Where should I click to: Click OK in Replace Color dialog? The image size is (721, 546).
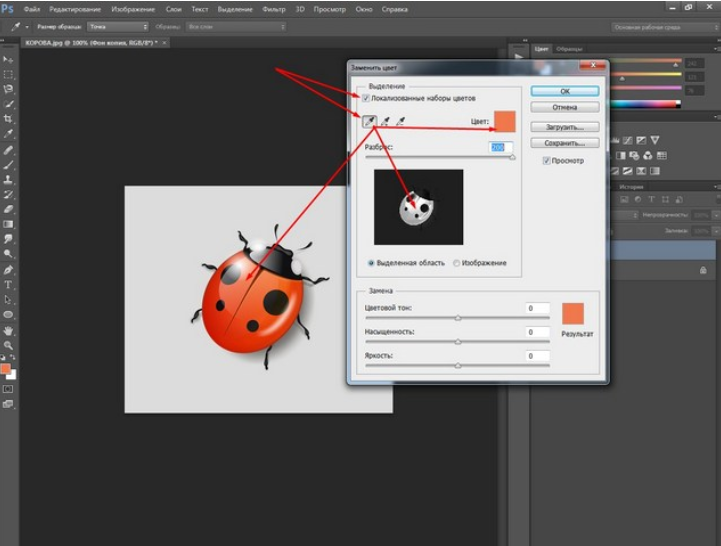(x=565, y=91)
